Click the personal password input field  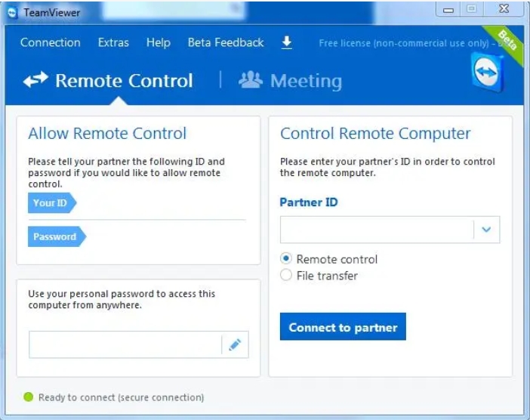click(125, 344)
